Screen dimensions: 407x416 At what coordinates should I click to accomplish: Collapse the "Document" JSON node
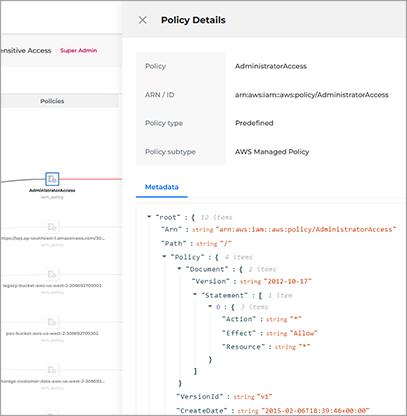pos(179,269)
